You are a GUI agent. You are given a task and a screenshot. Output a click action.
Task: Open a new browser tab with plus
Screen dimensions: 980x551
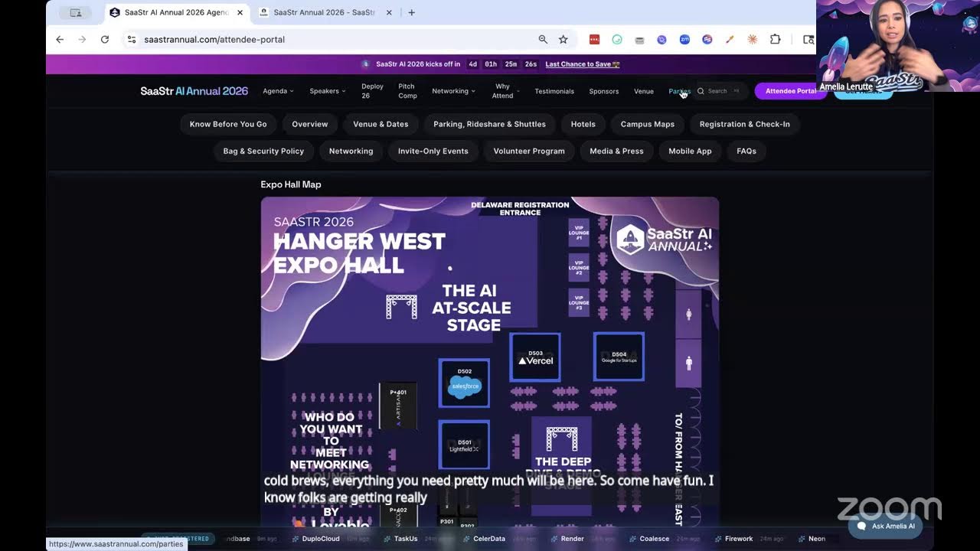click(411, 12)
